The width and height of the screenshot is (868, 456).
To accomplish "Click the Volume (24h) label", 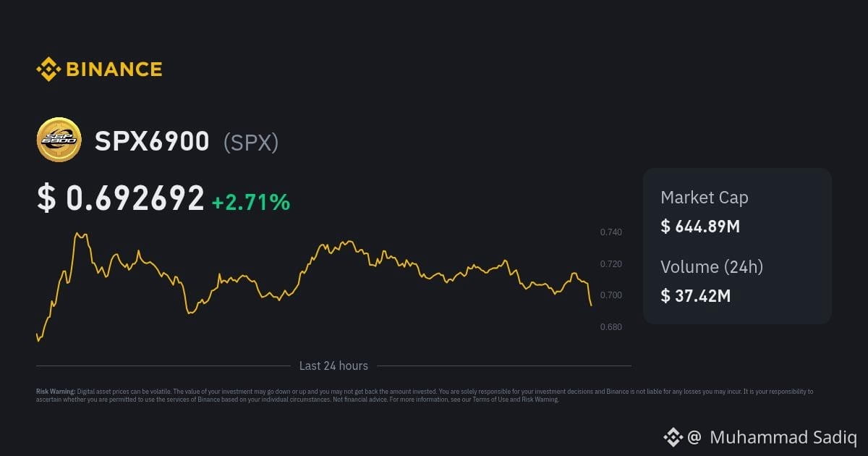I will point(712,266).
